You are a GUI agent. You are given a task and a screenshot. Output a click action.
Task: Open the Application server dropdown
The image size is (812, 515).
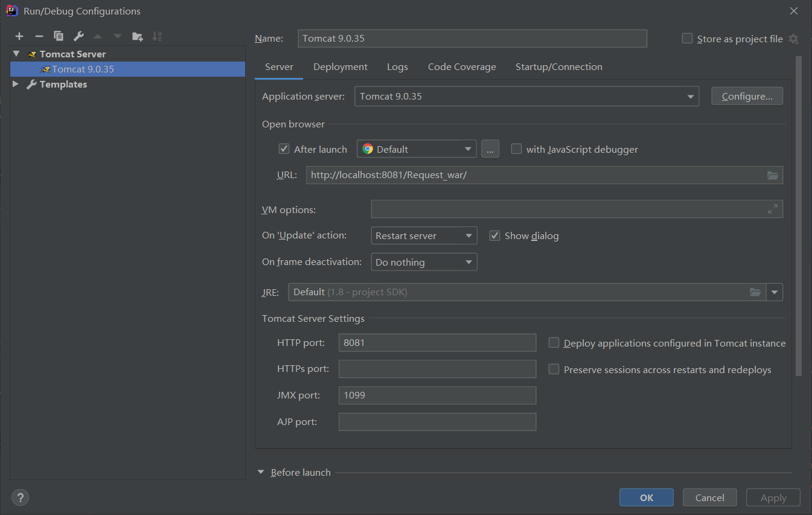click(x=690, y=95)
